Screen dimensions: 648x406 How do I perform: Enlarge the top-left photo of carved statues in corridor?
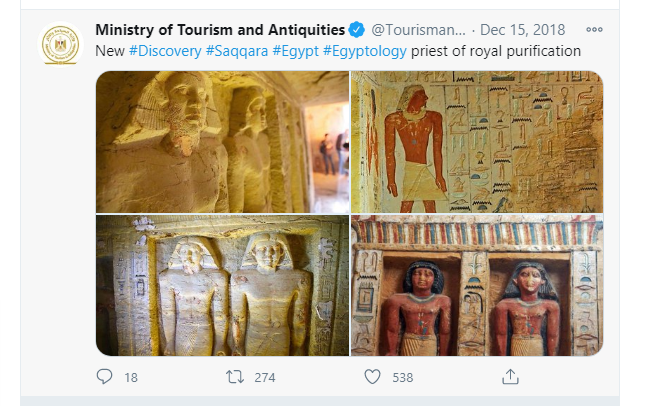click(x=221, y=142)
